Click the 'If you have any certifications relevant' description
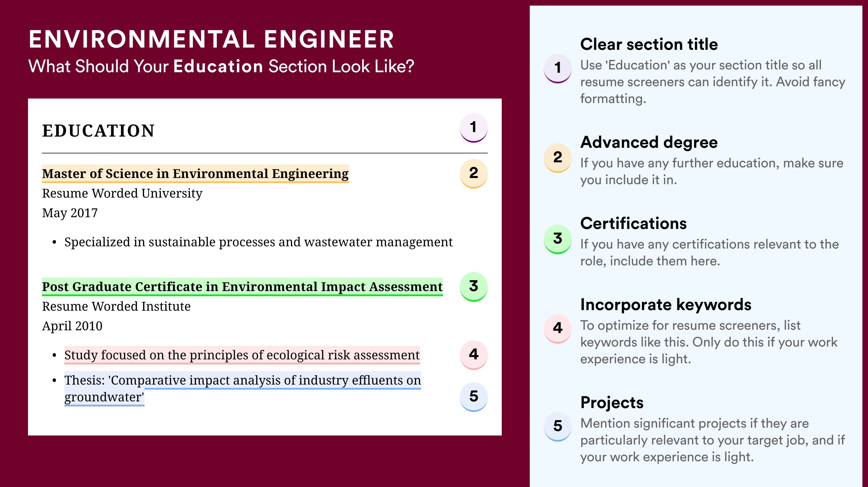 coord(709,252)
